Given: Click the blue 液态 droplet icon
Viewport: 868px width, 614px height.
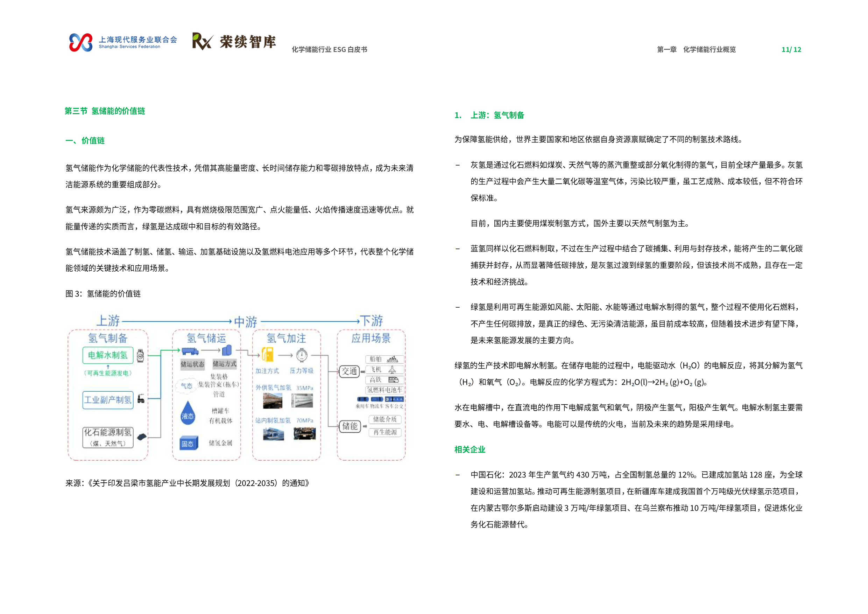Looking at the screenshot, I should tap(188, 413).
